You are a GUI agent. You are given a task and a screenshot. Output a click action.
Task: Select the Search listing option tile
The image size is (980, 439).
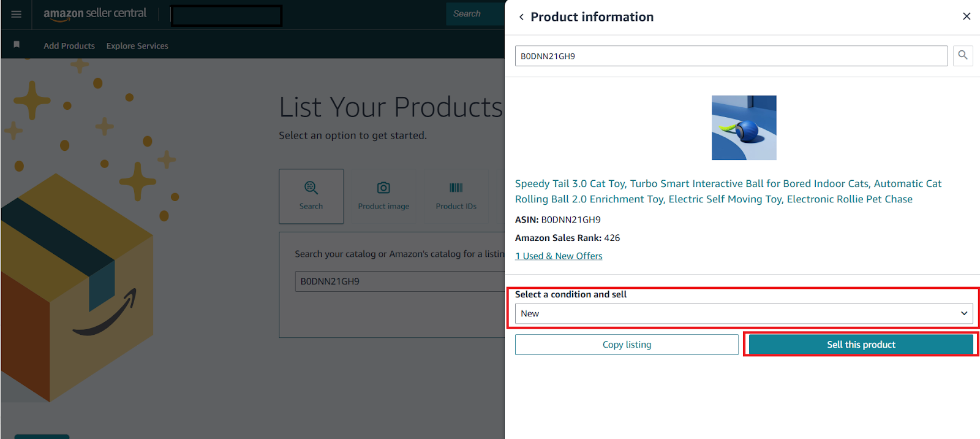311,196
